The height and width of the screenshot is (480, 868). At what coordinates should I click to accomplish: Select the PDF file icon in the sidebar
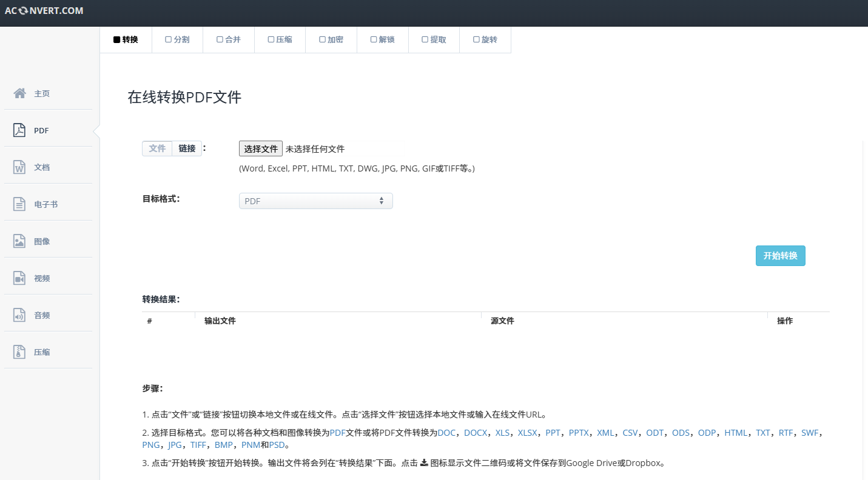(19, 130)
